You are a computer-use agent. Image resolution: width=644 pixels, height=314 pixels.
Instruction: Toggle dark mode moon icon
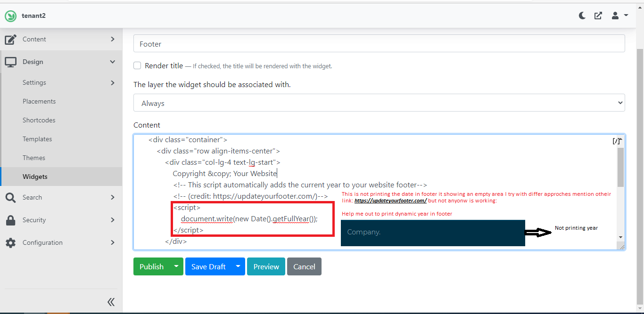click(582, 16)
